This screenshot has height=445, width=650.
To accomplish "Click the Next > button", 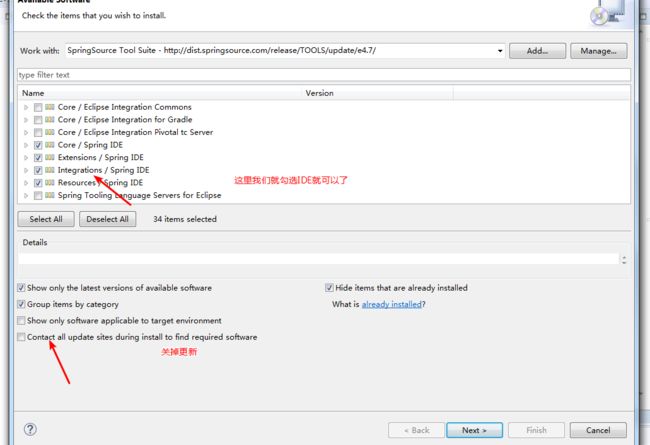I will 474,430.
